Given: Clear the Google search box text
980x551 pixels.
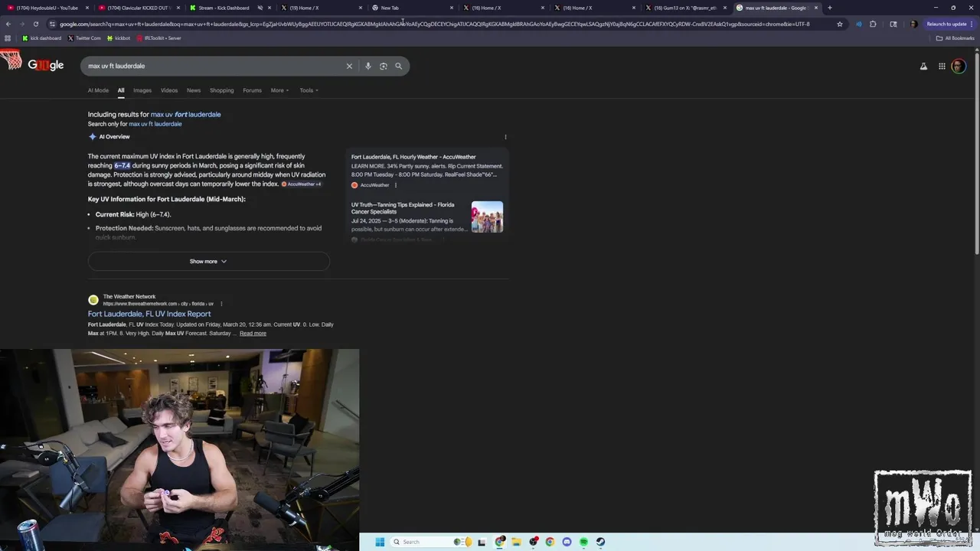Looking at the screenshot, I should (x=349, y=66).
